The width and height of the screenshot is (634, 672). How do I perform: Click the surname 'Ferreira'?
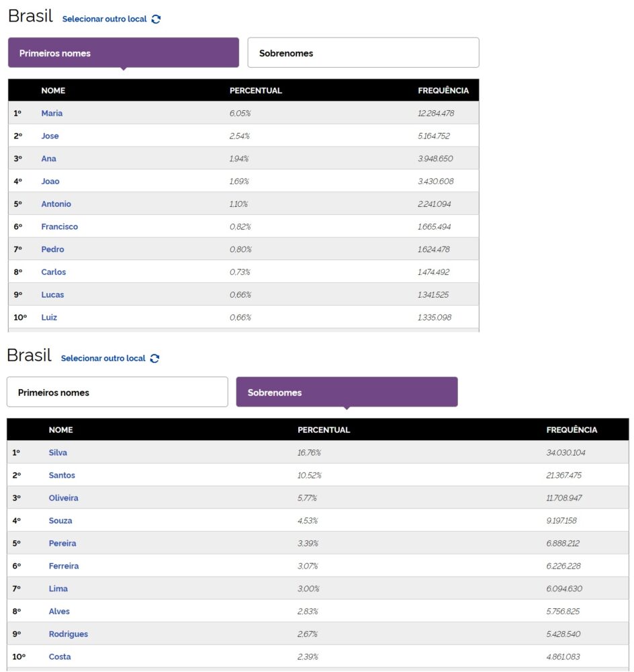63,566
